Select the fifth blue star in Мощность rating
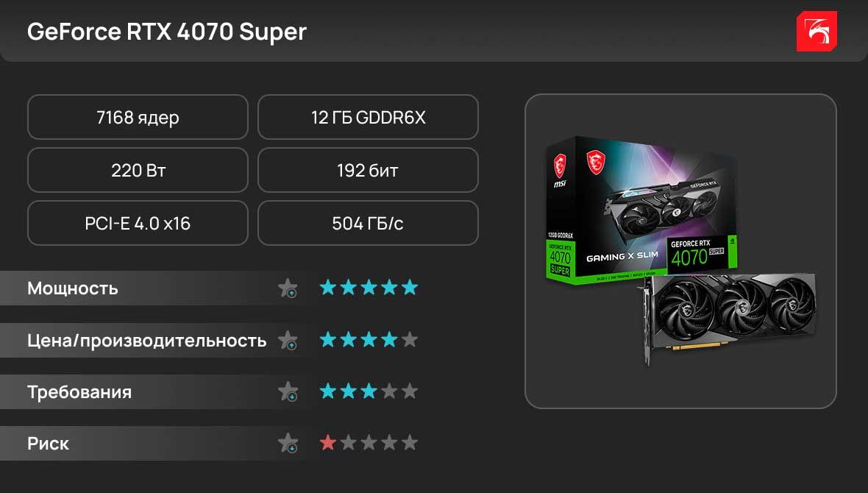868x493 pixels. point(410,288)
